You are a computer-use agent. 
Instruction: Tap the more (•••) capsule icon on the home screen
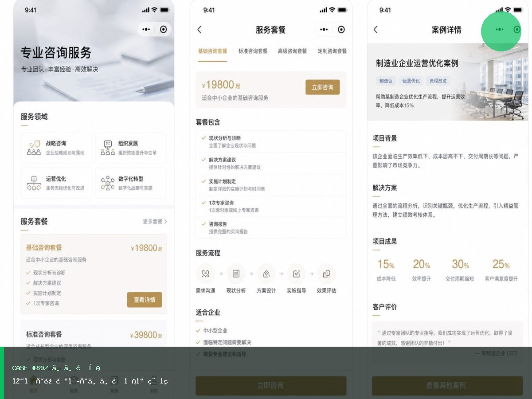click(146, 29)
